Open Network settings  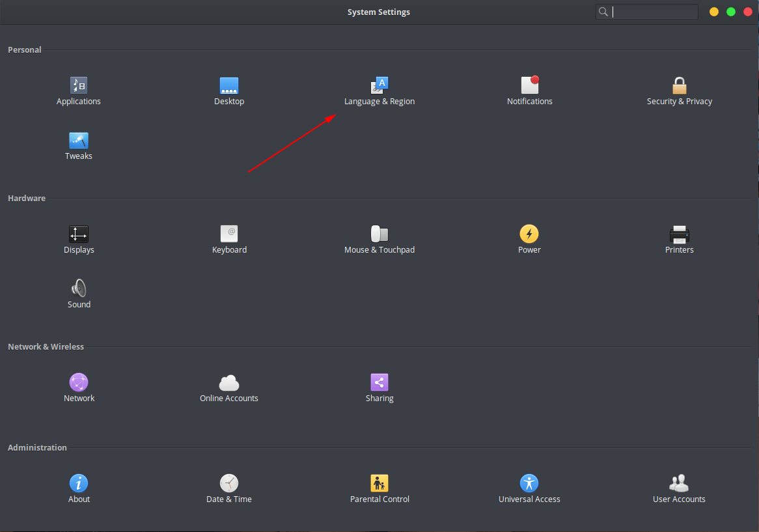tap(79, 383)
